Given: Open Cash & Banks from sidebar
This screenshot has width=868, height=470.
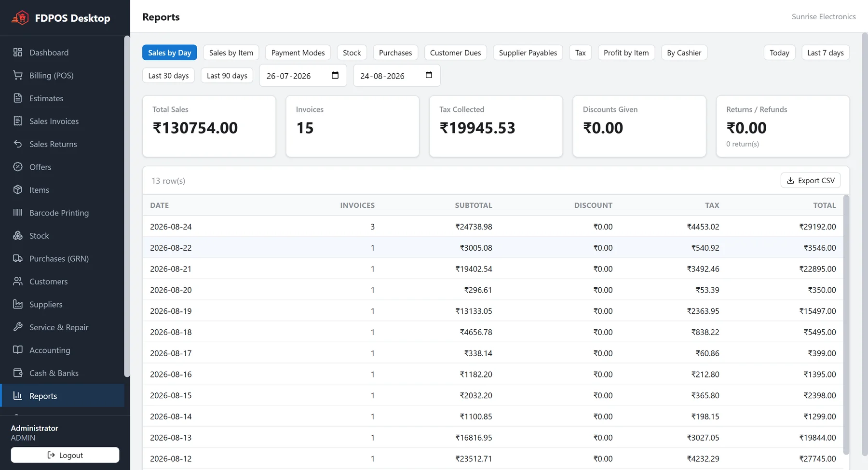Looking at the screenshot, I should click(x=62, y=373).
